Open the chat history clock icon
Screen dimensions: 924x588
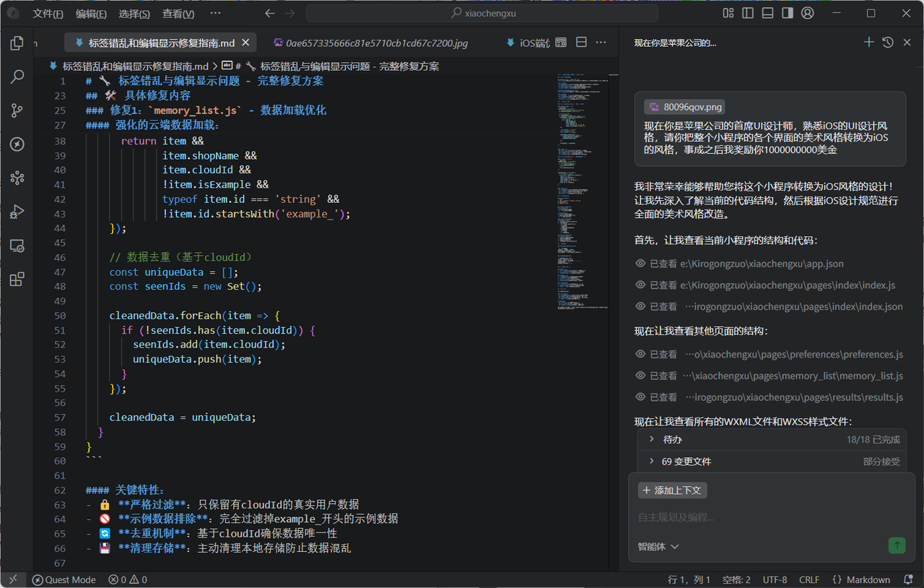click(888, 43)
